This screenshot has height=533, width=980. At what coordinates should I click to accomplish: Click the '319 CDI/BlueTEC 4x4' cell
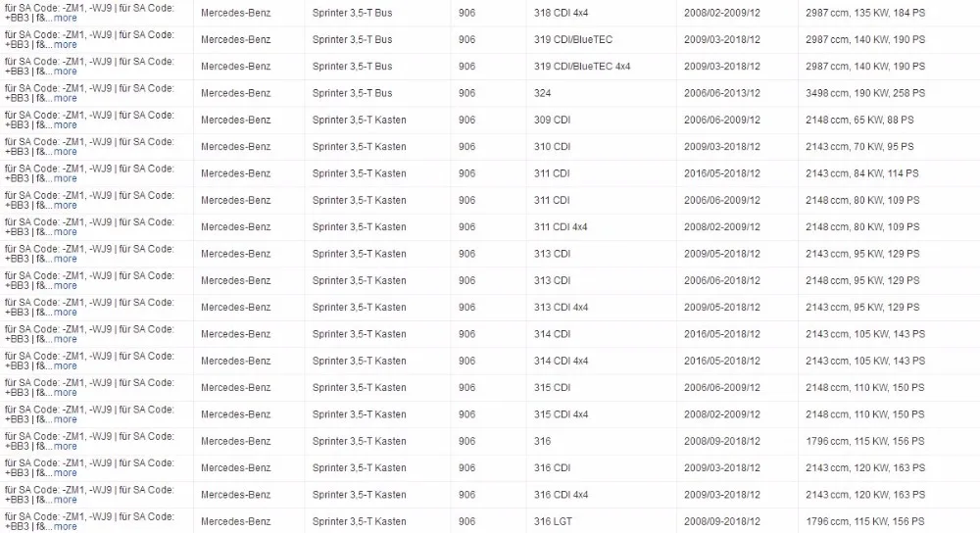click(x=582, y=67)
